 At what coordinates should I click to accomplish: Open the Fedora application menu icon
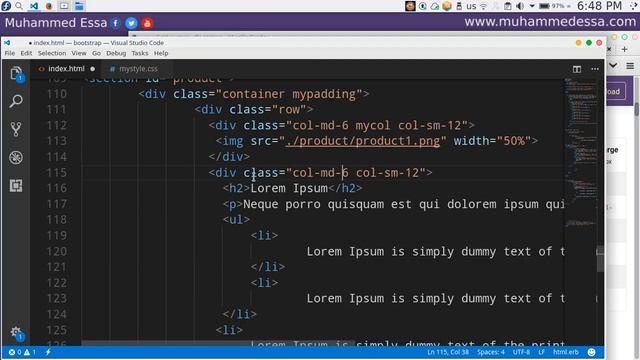coord(6,6)
